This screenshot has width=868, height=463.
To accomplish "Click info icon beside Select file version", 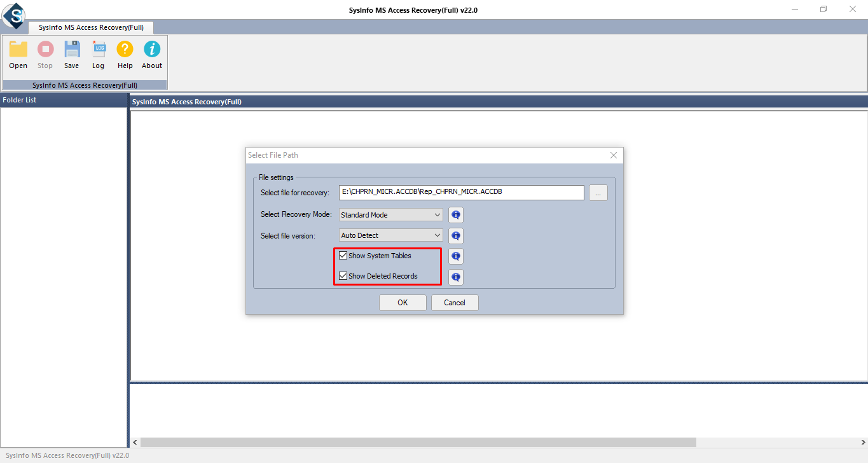I will coord(455,236).
